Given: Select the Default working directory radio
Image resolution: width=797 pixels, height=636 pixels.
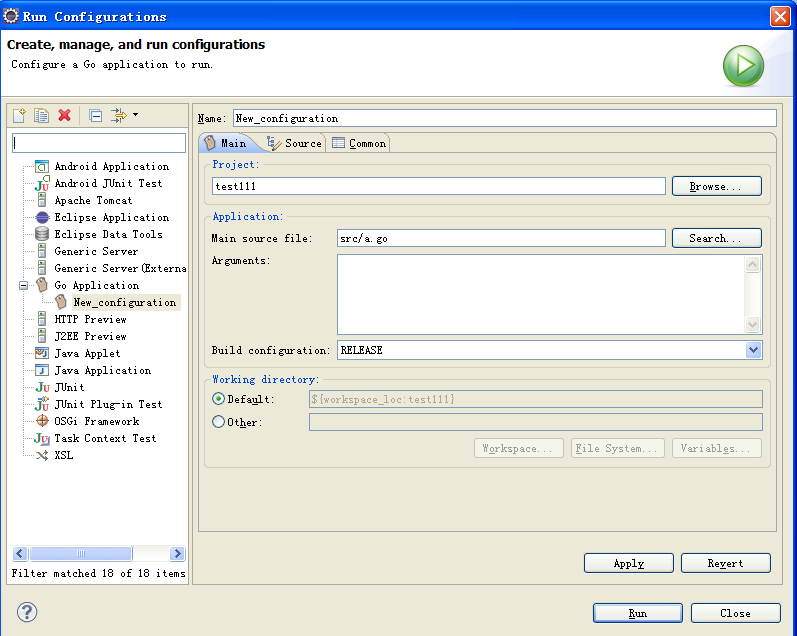Looking at the screenshot, I should pyautogui.click(x=219, y=399).
